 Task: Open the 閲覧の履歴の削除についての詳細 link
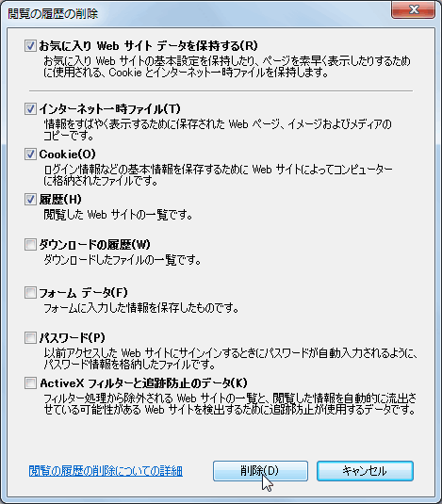tap(106, 471)
